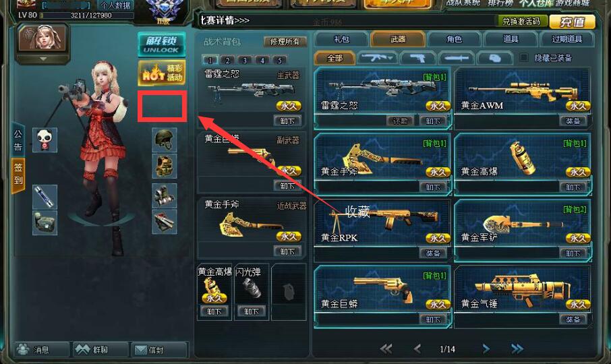The image size is (611, 364).
Task: Filter weapons by rifle category icon
Action: [x=377, y=59]
